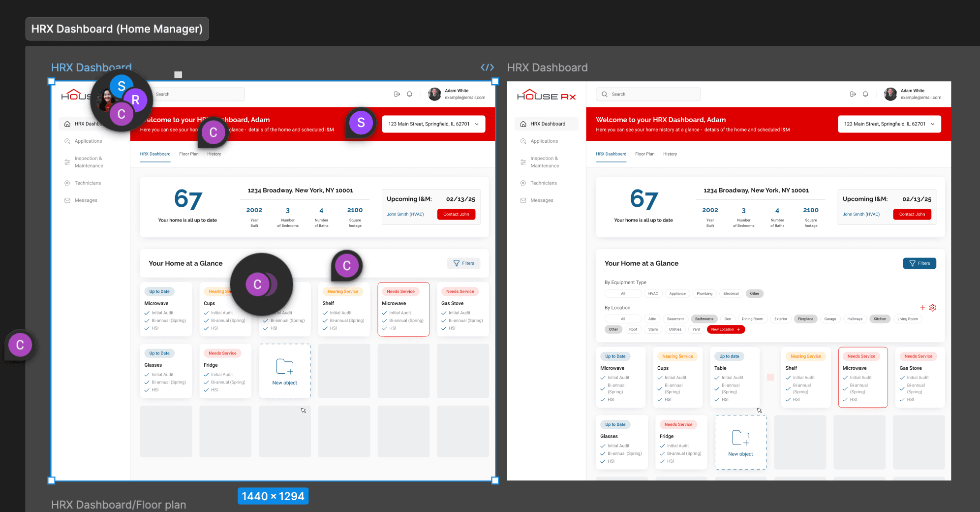Screen dimensions: 980x512
Task: Click Contact John in the selected frame
Action: click(x=456, y=214)
